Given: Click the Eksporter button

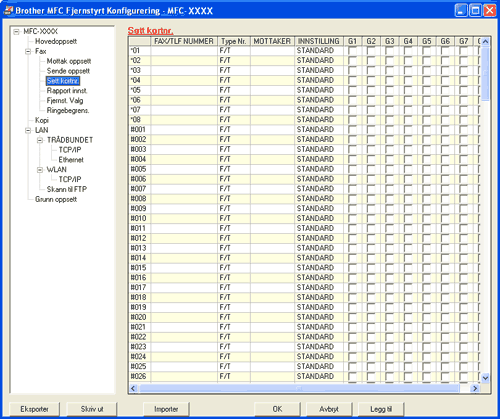Looking at the screenshot, I should pyautogui.click(x=34, y=409).
